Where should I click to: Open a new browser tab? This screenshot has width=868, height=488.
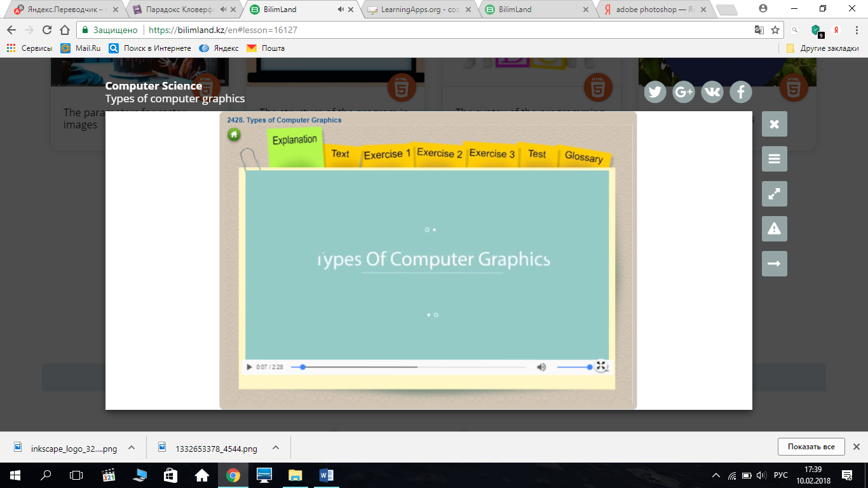tap(726, 10)
